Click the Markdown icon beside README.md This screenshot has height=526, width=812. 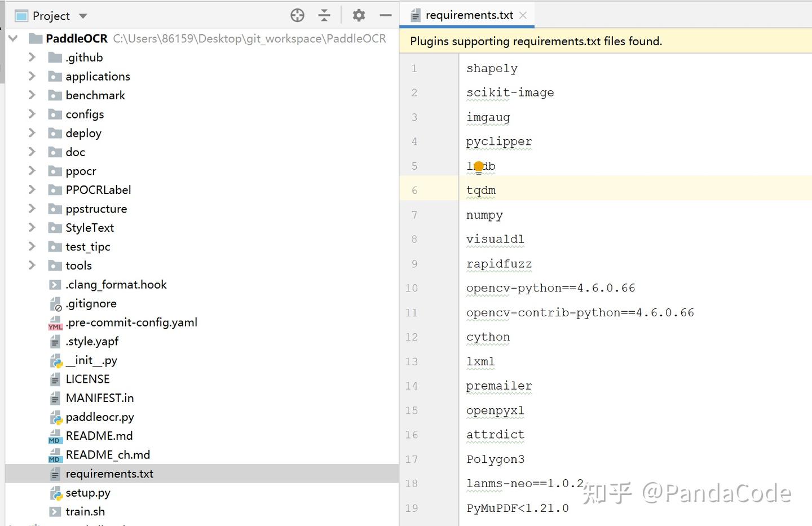[x=55, y=435]
